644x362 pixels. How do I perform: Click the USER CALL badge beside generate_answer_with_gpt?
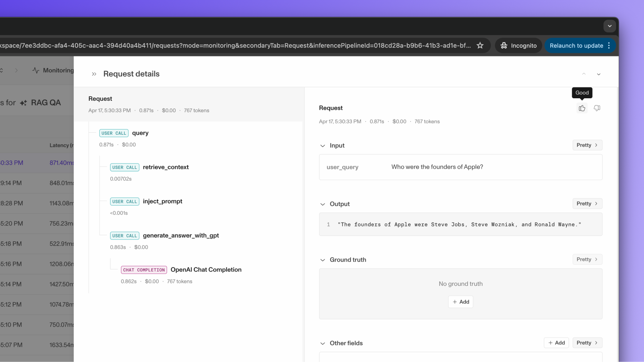[x=125, y=236]
